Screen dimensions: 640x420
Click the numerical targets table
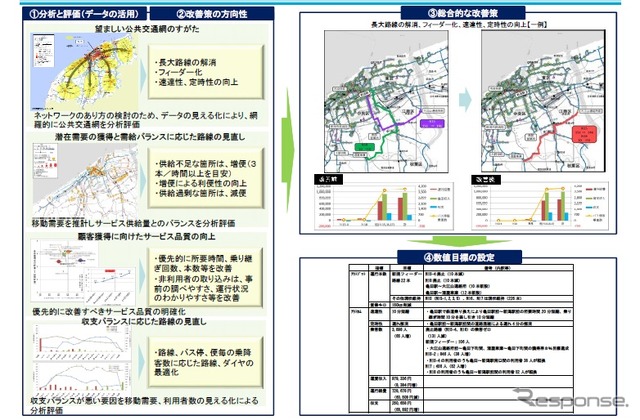(461, 339)
